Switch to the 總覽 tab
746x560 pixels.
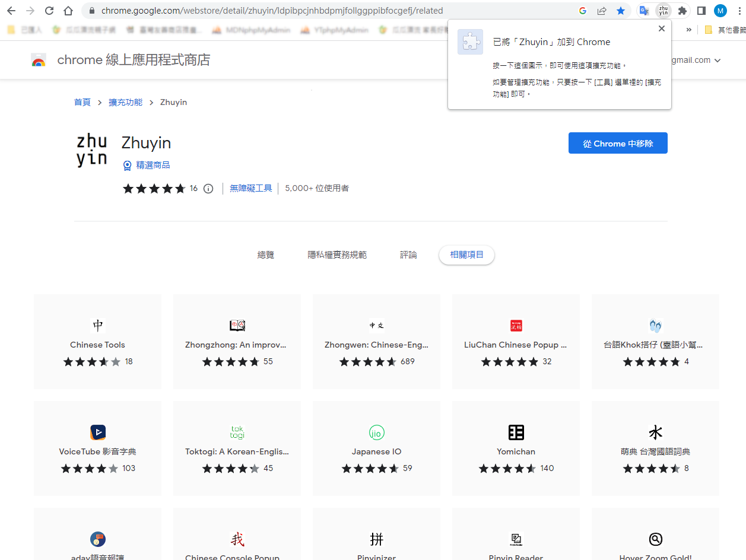tap(266, 255)
